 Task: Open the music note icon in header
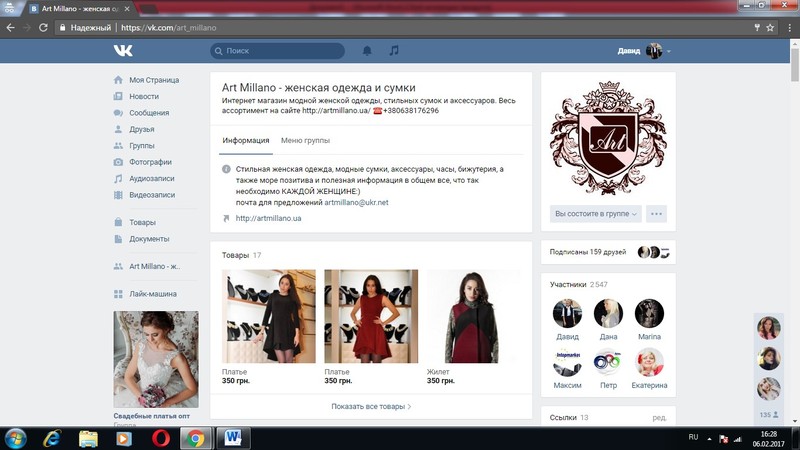(x=394, y=51)
